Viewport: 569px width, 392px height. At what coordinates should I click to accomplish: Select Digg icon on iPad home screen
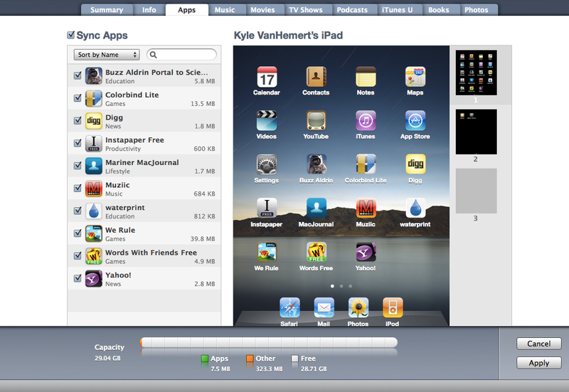415,164
